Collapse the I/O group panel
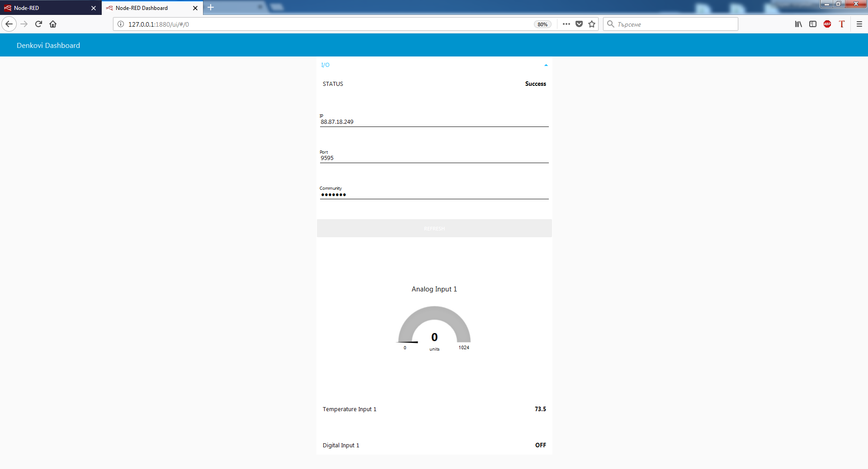868x469 pixels. click(x=546, y=65)
